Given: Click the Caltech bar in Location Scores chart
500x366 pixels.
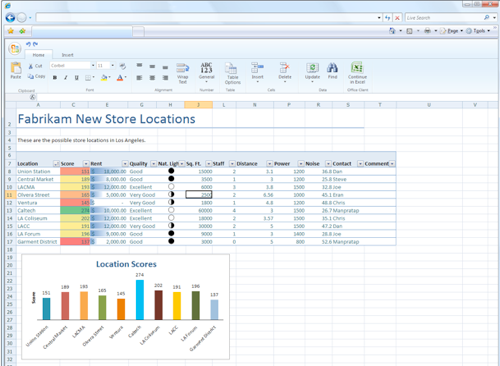Looking at the screenshot, I should click(x=140, y=300).
